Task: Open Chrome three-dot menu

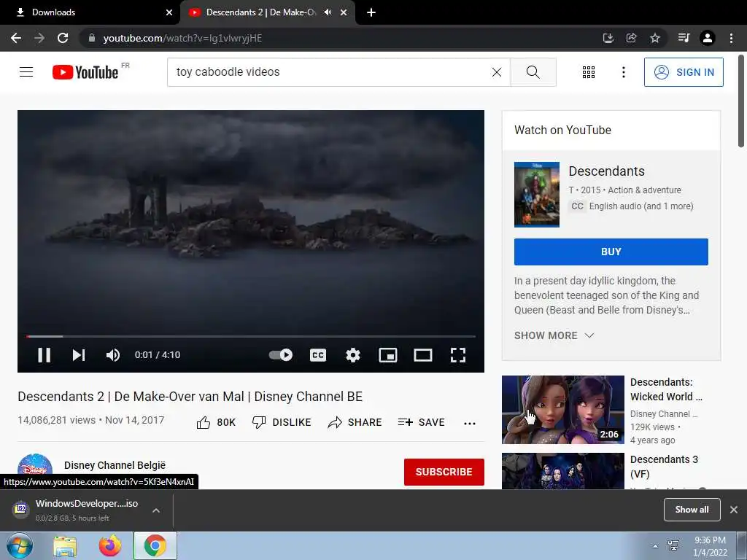Action: click(x=731, y=38)
